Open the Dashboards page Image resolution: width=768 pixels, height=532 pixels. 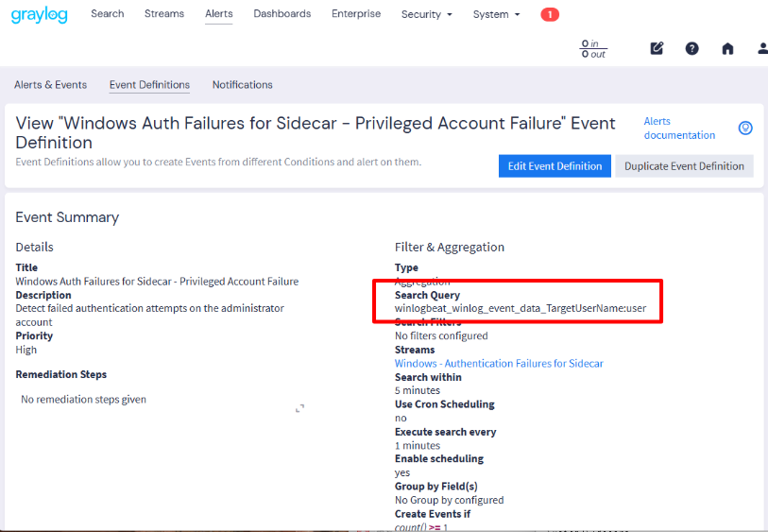tap(282, 14)
